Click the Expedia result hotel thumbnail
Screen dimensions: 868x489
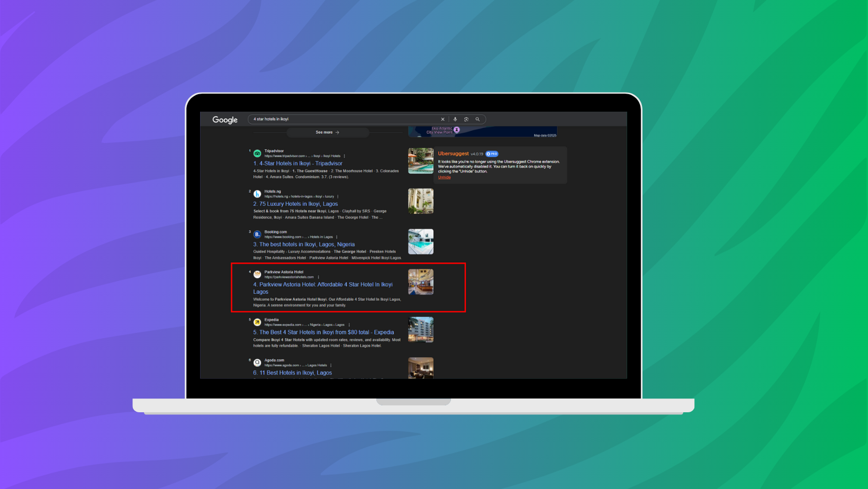421,330
